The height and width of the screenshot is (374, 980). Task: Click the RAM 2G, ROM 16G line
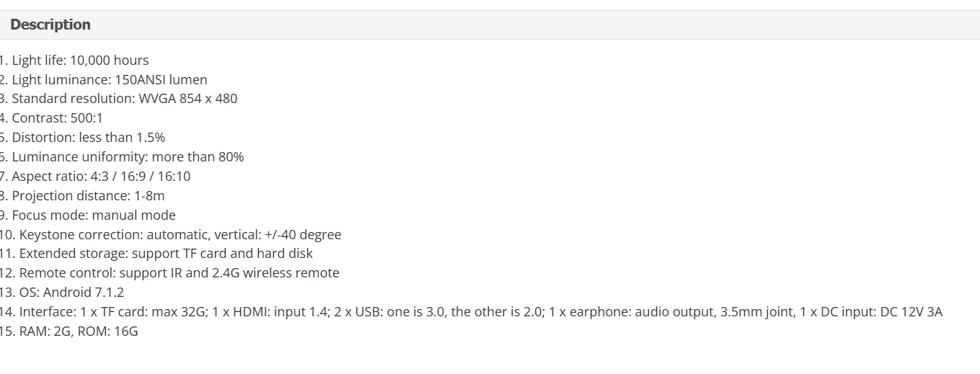click(x=69, y=331)
